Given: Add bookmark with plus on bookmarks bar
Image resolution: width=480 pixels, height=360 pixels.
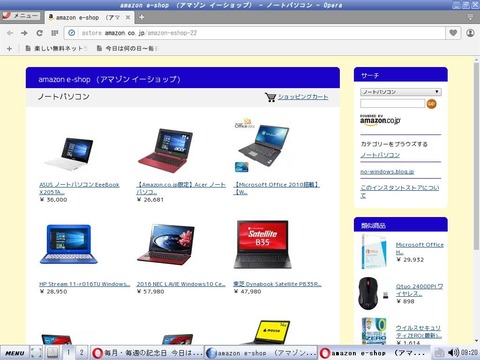Looking at the screenshot, I should coord(9,49).
